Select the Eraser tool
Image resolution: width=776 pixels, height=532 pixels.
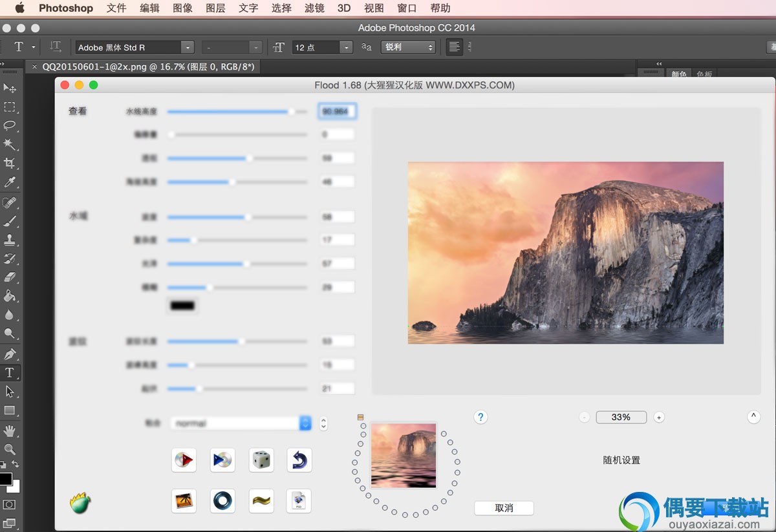[x=10, y=278]
